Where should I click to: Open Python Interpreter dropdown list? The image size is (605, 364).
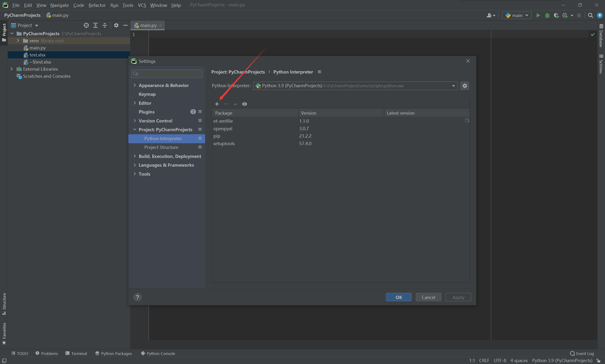(x=355, y=86)
